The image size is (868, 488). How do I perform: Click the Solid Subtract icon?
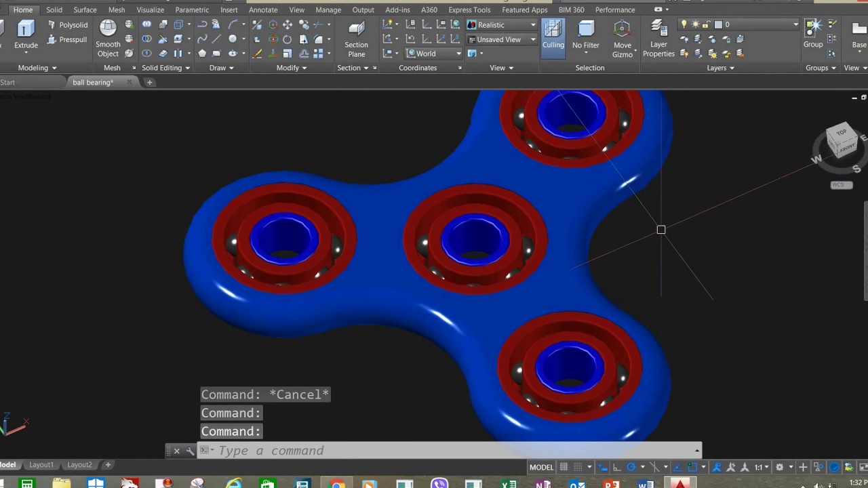point(146,39)
